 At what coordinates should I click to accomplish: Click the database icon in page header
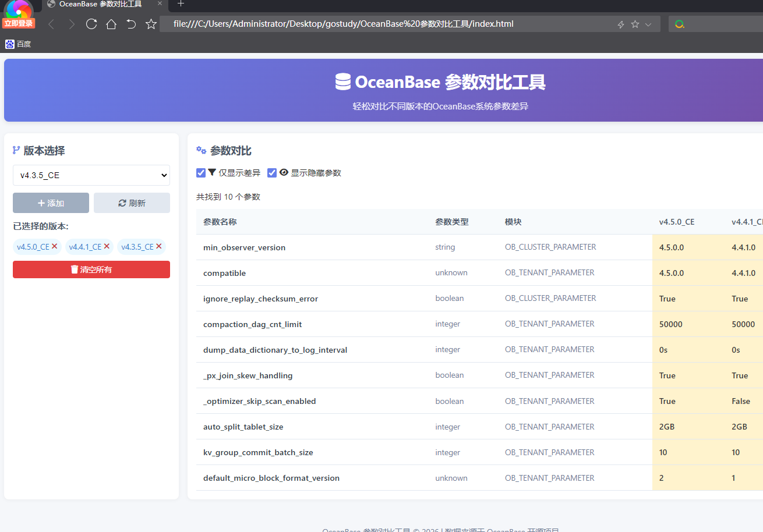pyautogui.click(x=343, y=81)
